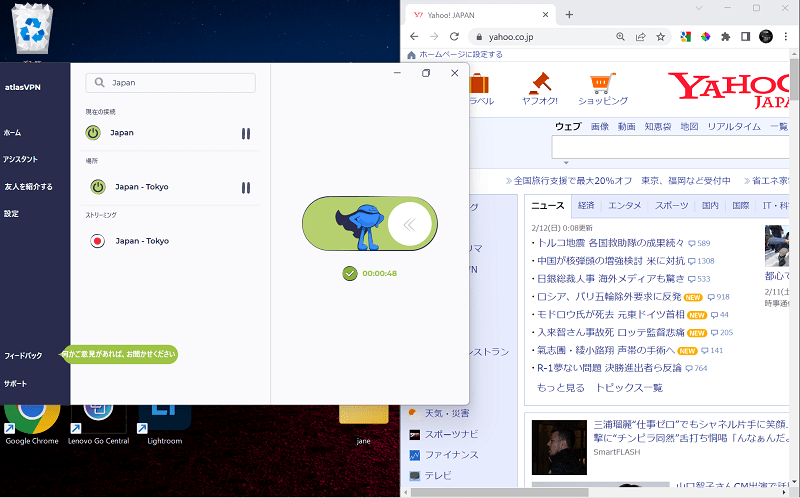Toggle the Chrome side panel icon
Image resolution: width=800 pixels, height=498 pixels.
(745, 37)
